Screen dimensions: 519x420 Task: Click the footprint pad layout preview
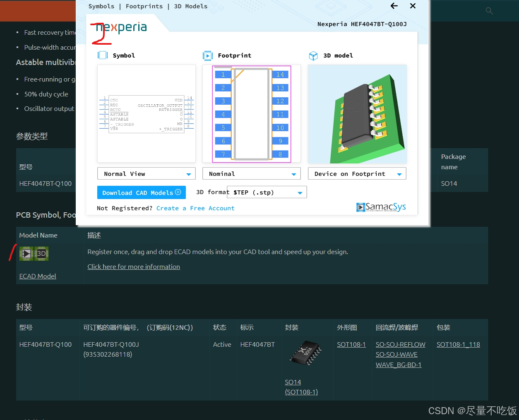click(252, 113)
